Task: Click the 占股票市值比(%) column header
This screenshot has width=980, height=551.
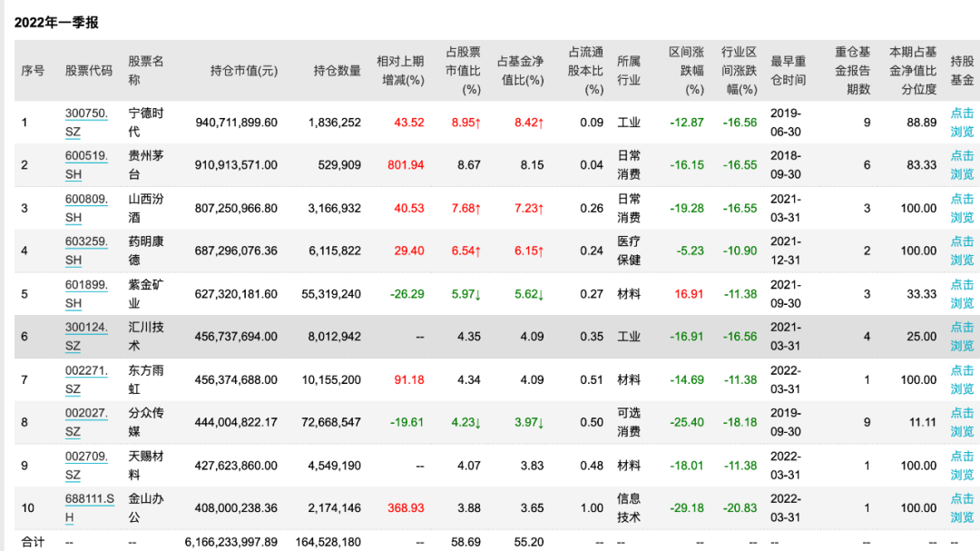Action: pos(463,71)
